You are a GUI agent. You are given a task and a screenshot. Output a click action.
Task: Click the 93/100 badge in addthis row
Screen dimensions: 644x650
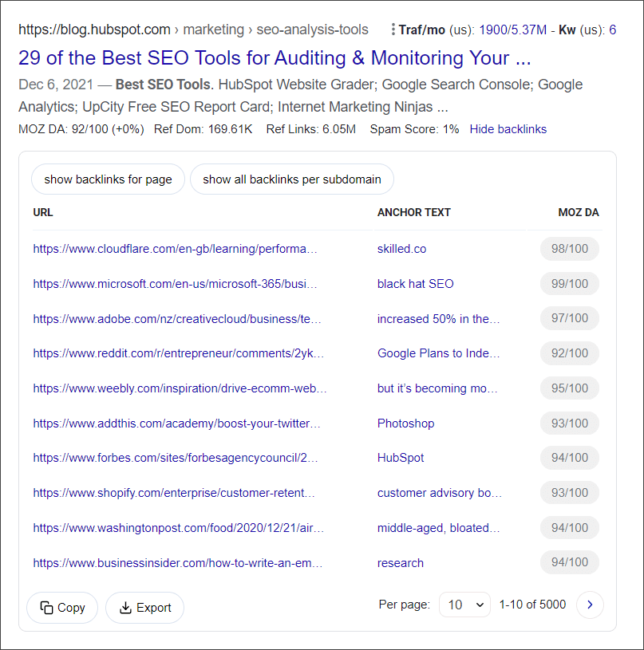[x=570, y=423]
